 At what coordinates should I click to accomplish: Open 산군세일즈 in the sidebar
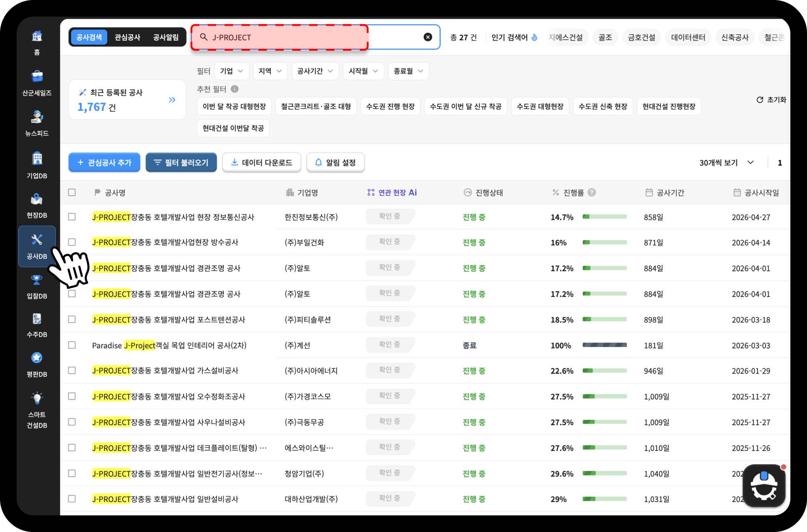[x=37, y=83]
